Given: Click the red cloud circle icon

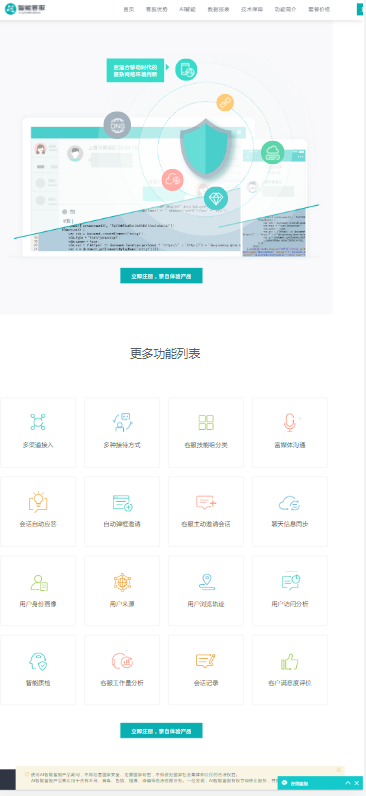Looking at the screenshot, I should point(173,180).
